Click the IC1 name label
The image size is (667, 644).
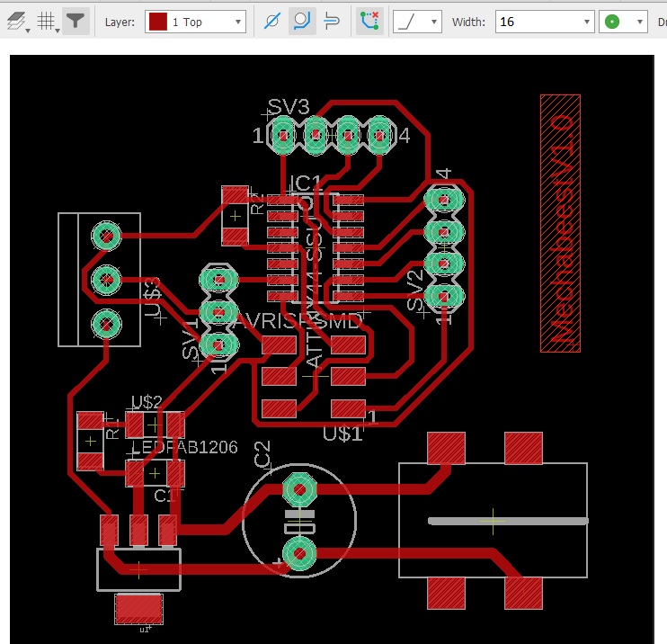tap(306, 183)
